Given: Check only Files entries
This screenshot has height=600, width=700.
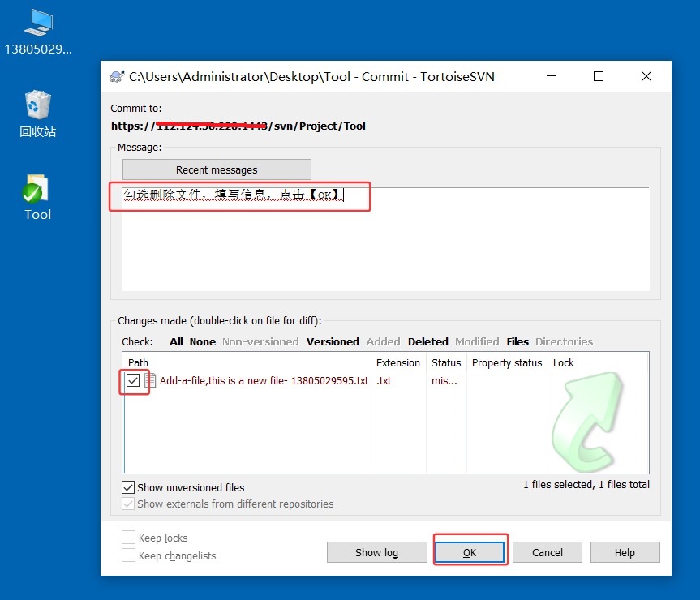Looking at the screenshot, I should coord(517,341).
